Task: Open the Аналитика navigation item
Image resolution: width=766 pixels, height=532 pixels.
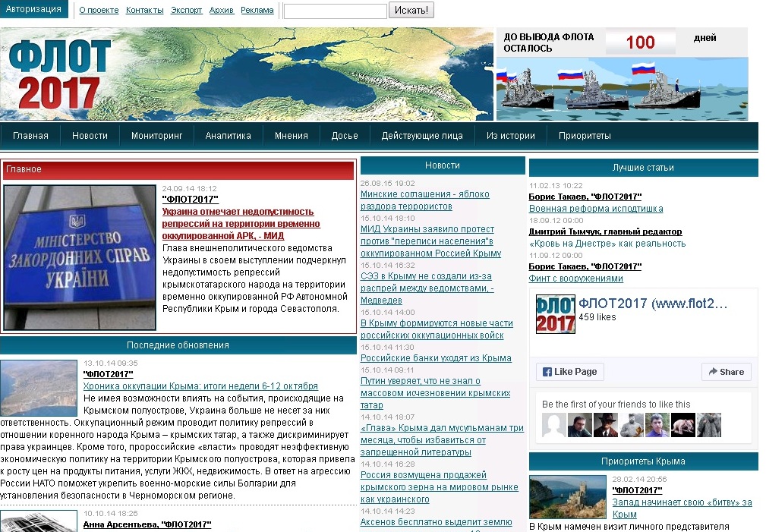Action: click(229, 136)
